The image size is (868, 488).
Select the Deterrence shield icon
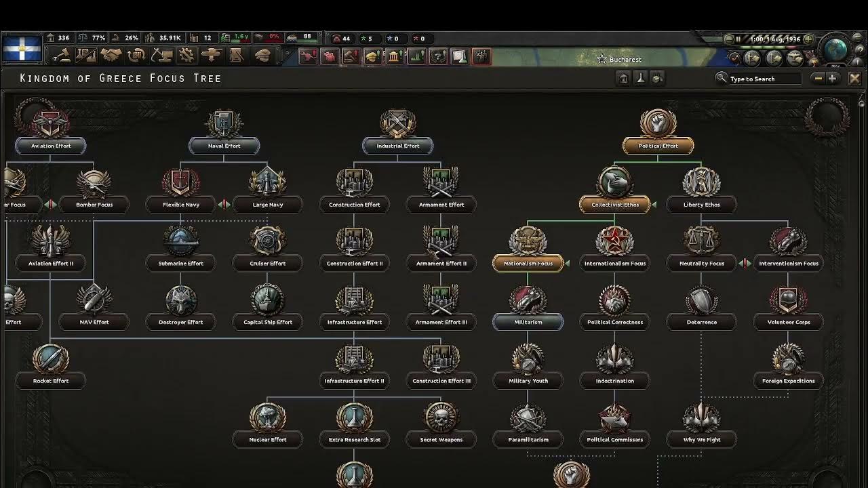tap(701, 299)
